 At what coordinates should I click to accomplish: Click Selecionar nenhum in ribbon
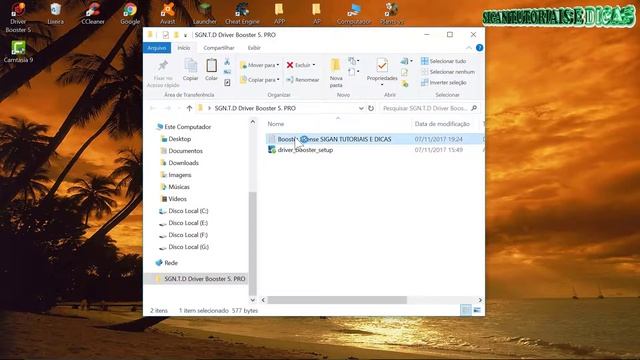coord(448,72)
